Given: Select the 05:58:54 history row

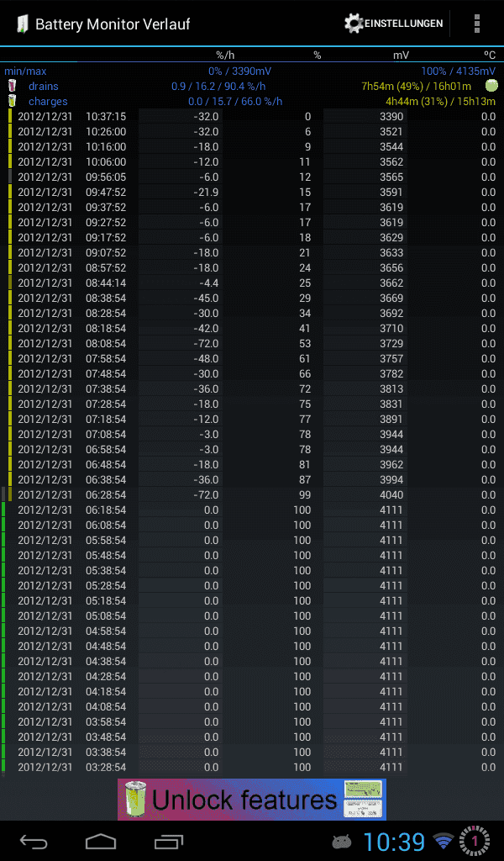Looking at the screenshot, I should [252, 540].
